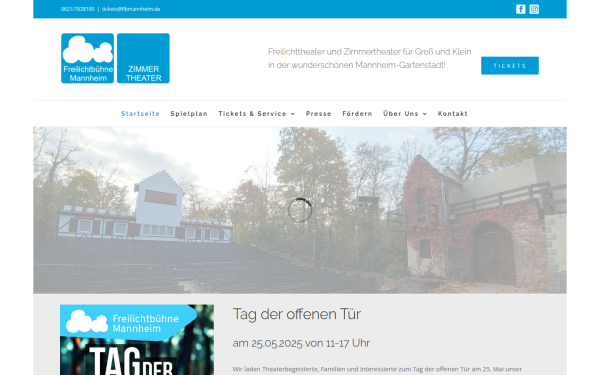Expand Tickets & Service dropdown arrow

pyautogui.click(x=293, y=114)
